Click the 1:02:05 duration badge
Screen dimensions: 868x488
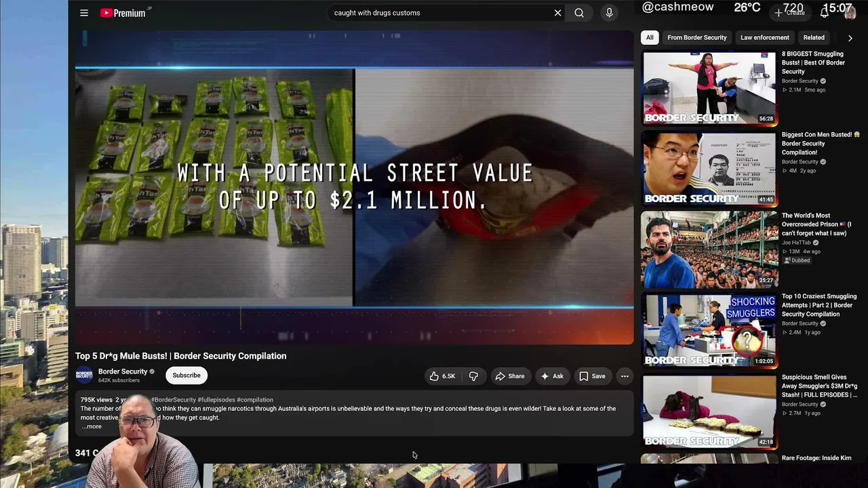click(764, 361)
